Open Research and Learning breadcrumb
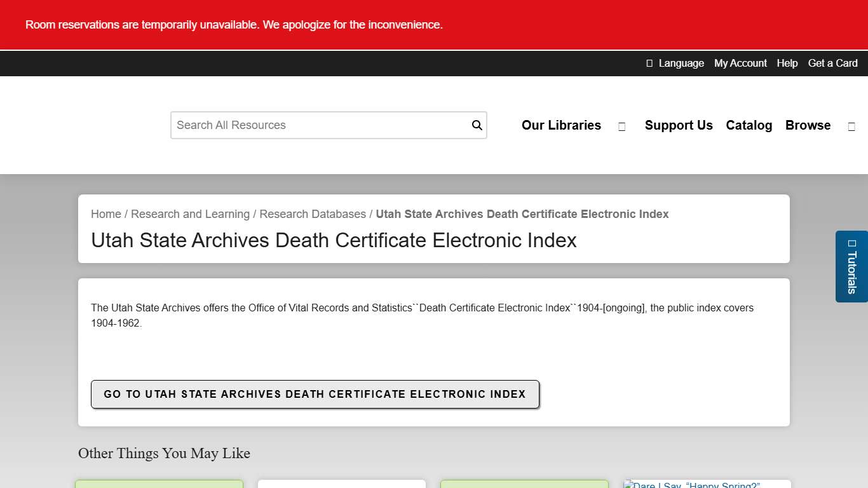This screenshot has width=868, height=488. pyautogui.click(x=190, y=214)
